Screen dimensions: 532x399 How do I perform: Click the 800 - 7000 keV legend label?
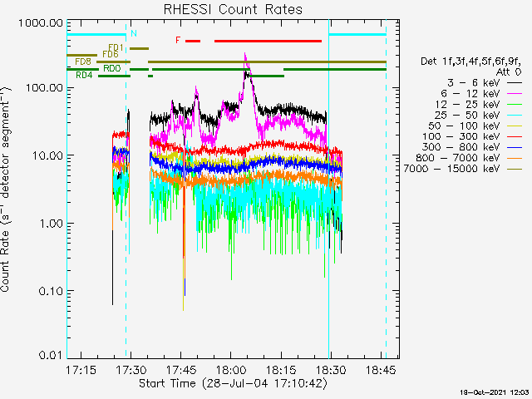point(457,158)
